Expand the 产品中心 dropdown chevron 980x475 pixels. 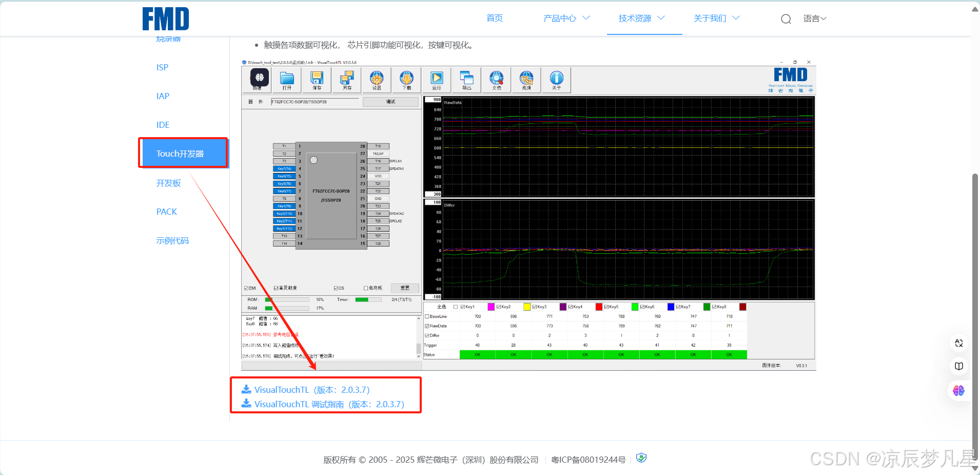(586, 18)
